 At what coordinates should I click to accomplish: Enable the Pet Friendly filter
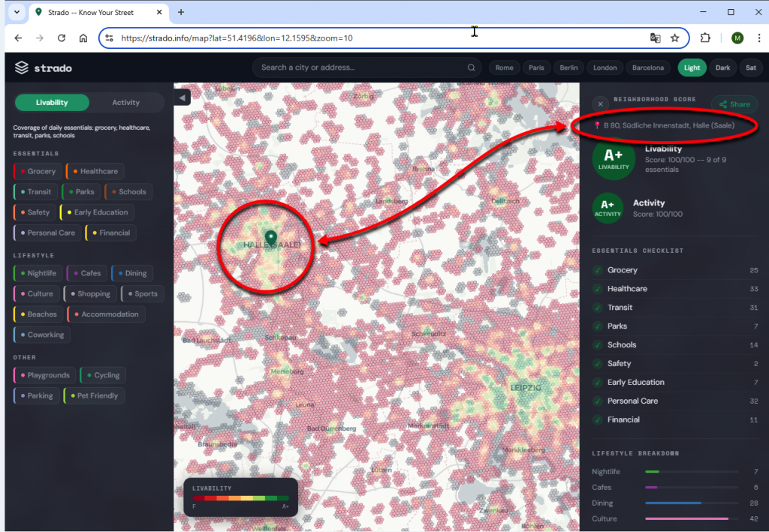pyautogui.click(x=95, y=395)
